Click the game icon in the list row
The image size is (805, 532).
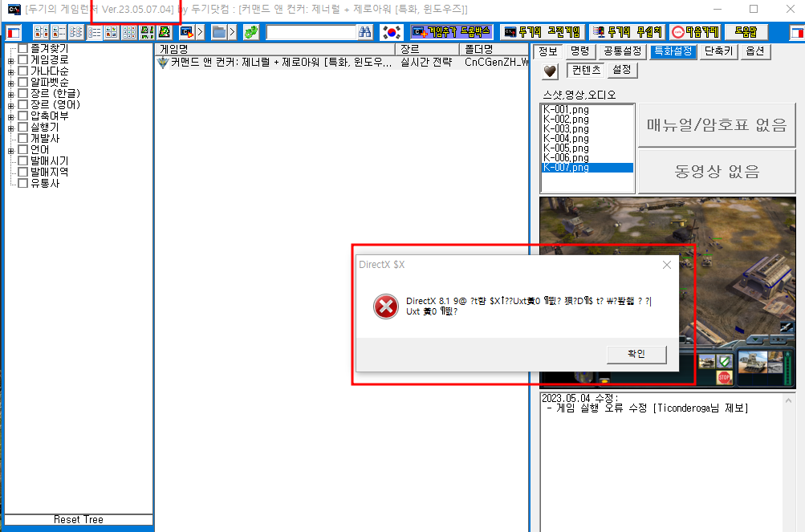click(163, 63)
